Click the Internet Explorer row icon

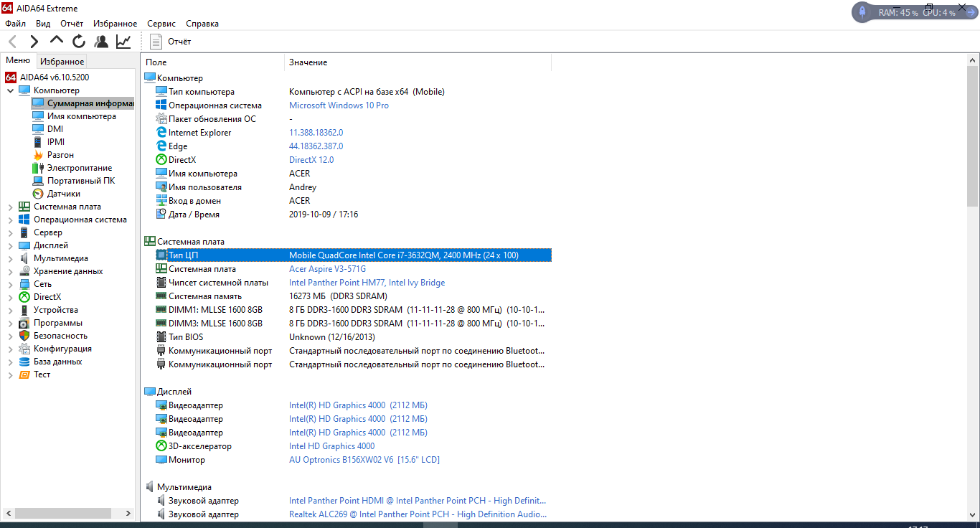(161, 133)
